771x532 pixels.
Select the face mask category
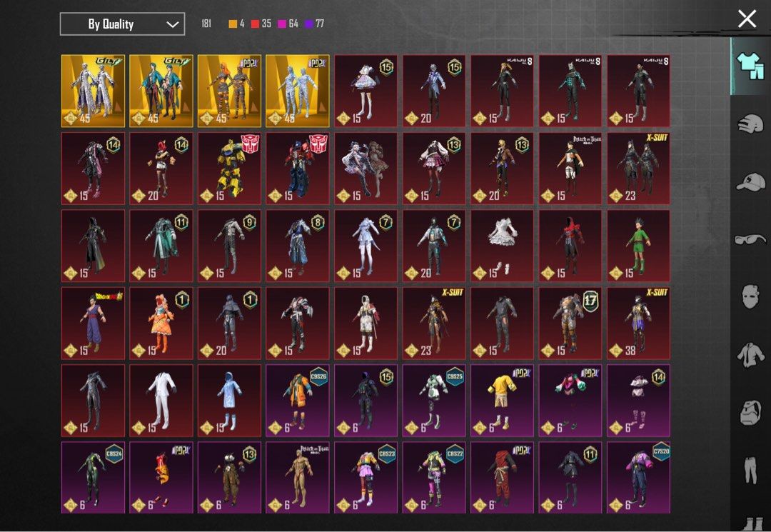[750, 296]
